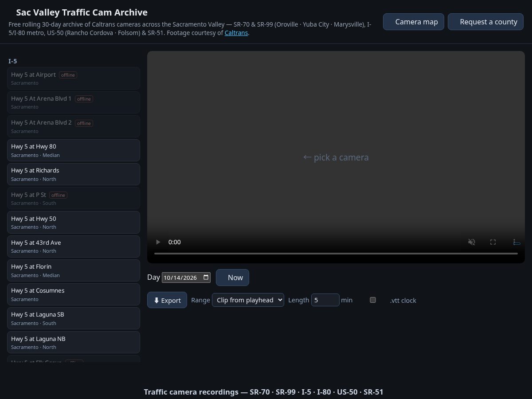Click Request a county

pyautogui.click(x=486, y=22)
